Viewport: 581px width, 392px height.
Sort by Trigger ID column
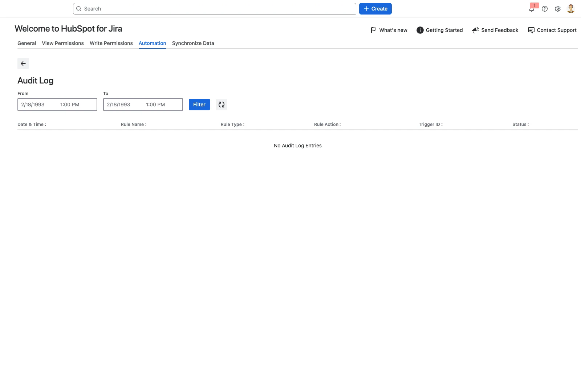click(431, 124)
